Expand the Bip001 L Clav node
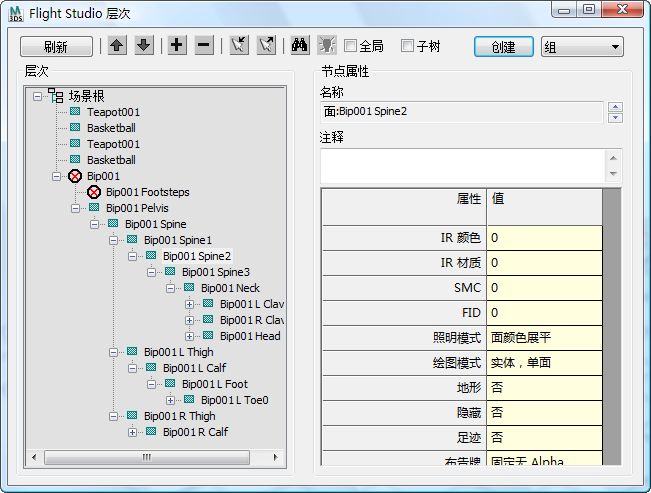651x493 pixels. point(189,304)
